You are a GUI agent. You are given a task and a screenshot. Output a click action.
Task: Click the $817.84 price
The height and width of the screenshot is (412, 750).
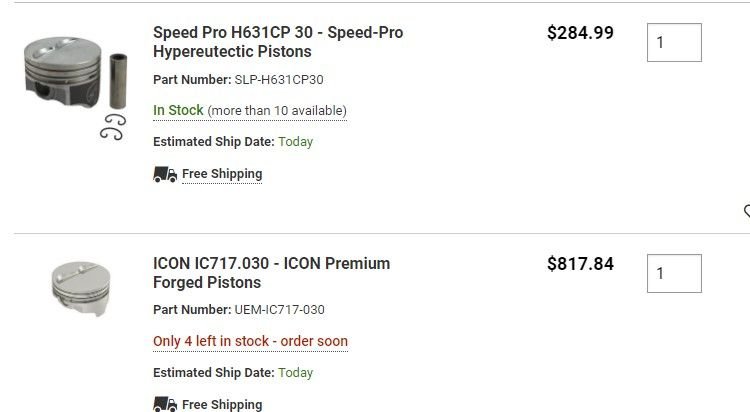[580, 264]
